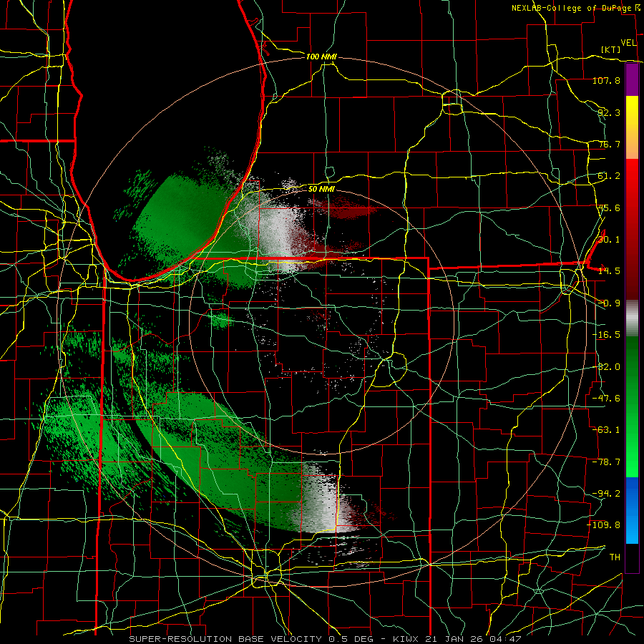
Task: Click the NEXLAB-College of DuPage credit text
Action: click(573, 8)
